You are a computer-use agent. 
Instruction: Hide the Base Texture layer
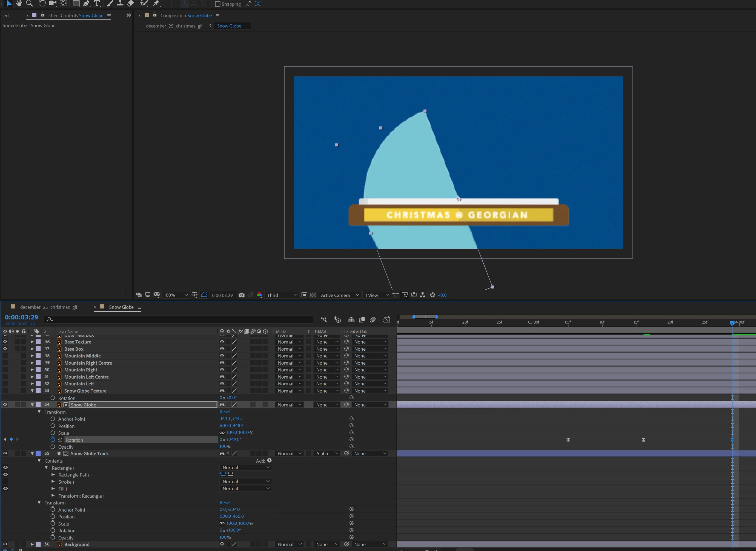[x=5, y=342]
